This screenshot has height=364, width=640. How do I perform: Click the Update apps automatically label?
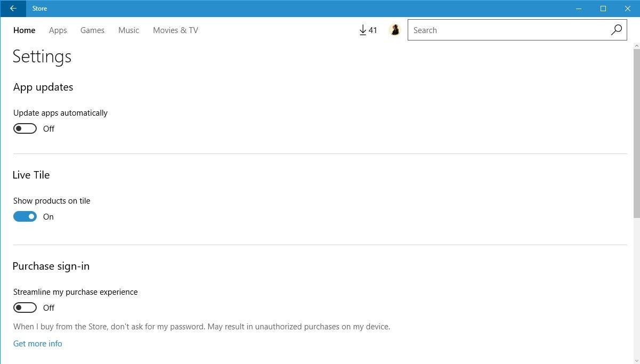pyautogui.click(x=60, y=113)
